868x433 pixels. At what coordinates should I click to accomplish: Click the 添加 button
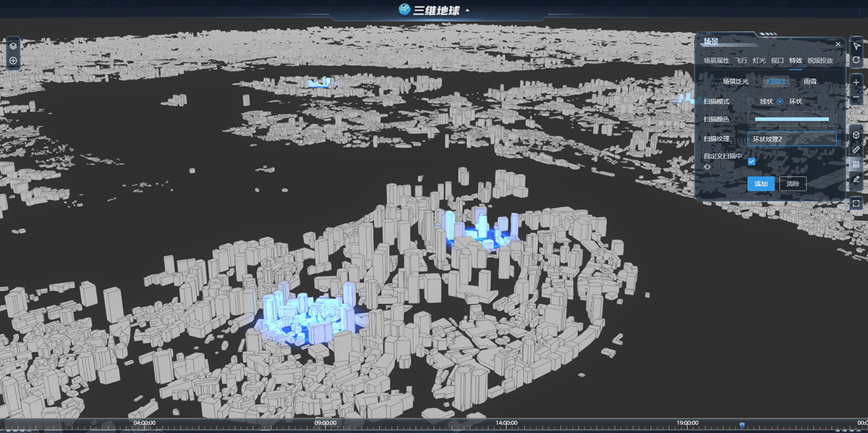tap(759, 184)
